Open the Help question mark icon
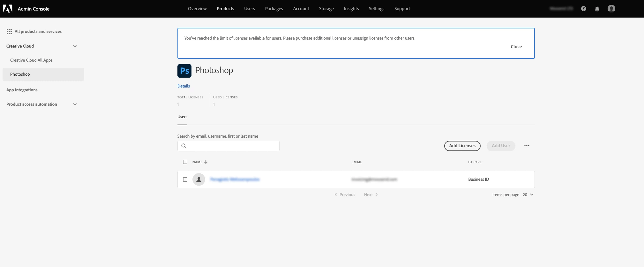 click(x=584, y=9)
